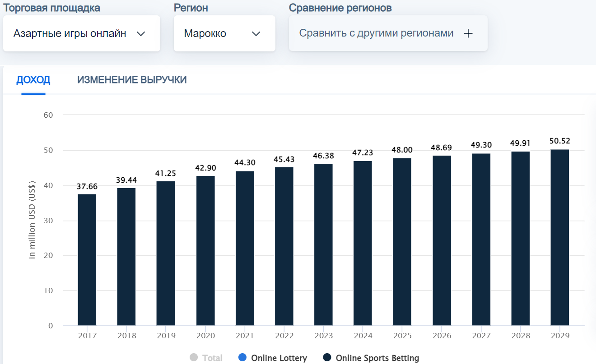Toggle the Online Lottery legend series

click(273, 358)
